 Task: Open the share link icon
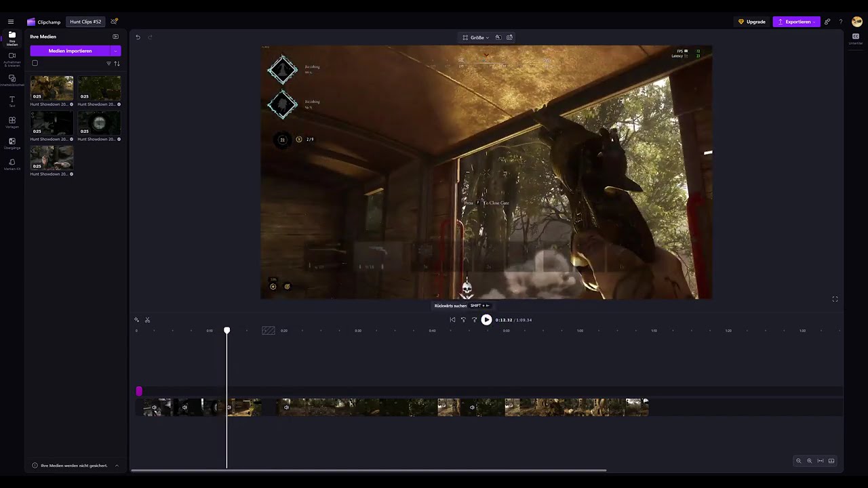(x=827, y=22)
